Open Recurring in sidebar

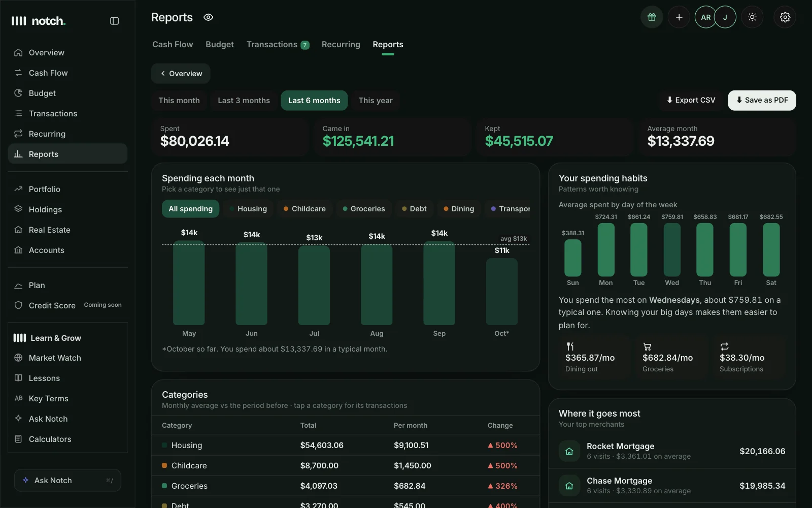pyautogui.click(x=67, y=134)
